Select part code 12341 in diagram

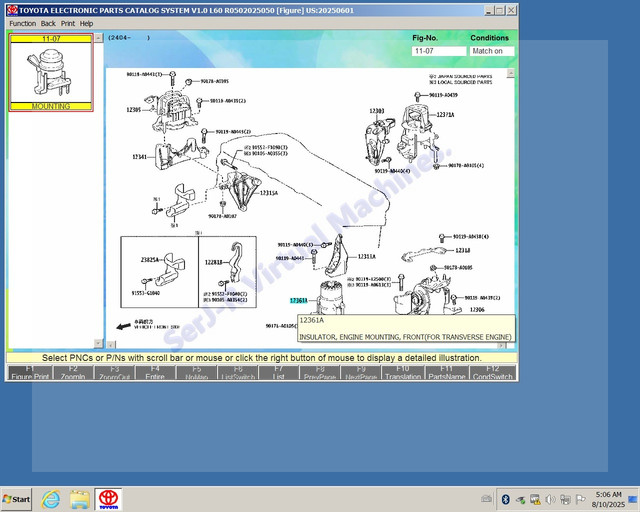[x=139, y=157]
